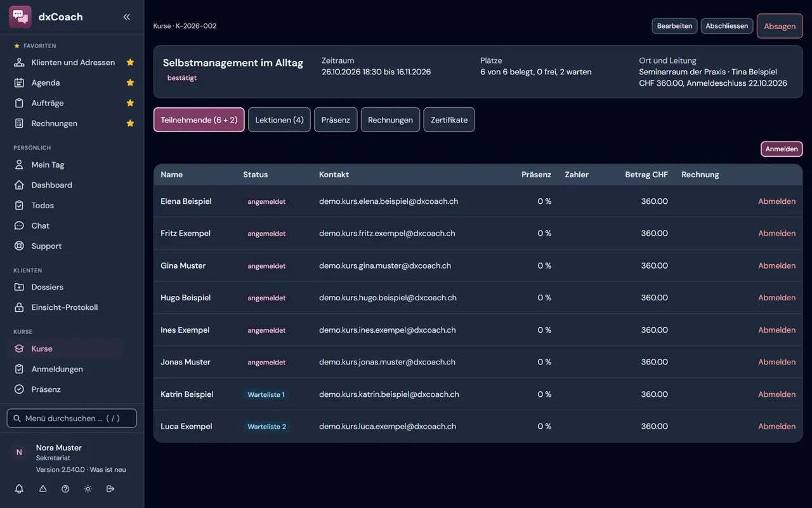This screenshot has height=508, width=812.
Task: Click the Dossiers folder icon
Action: click(x=19, y=287)
